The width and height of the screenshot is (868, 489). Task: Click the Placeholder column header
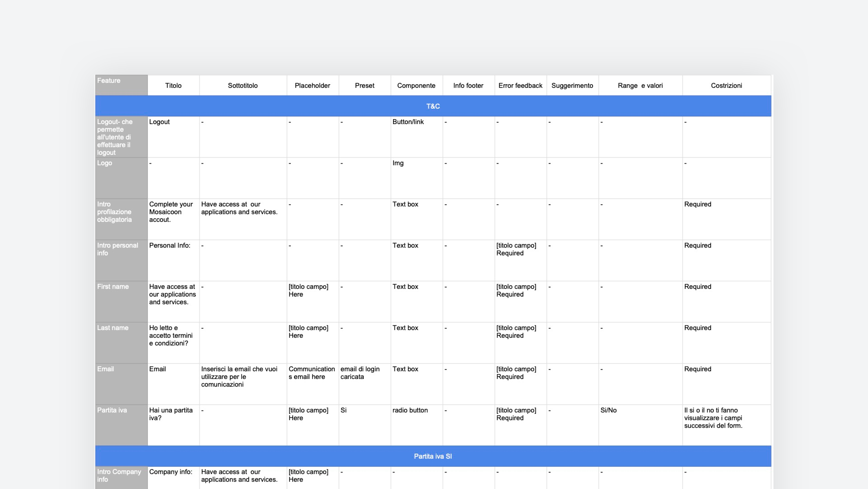313,85
